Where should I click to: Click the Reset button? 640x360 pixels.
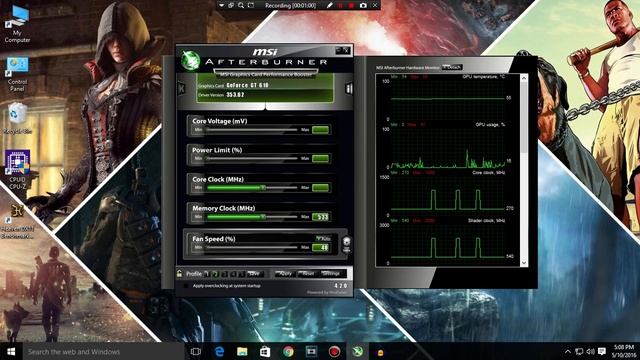(308, 273)
